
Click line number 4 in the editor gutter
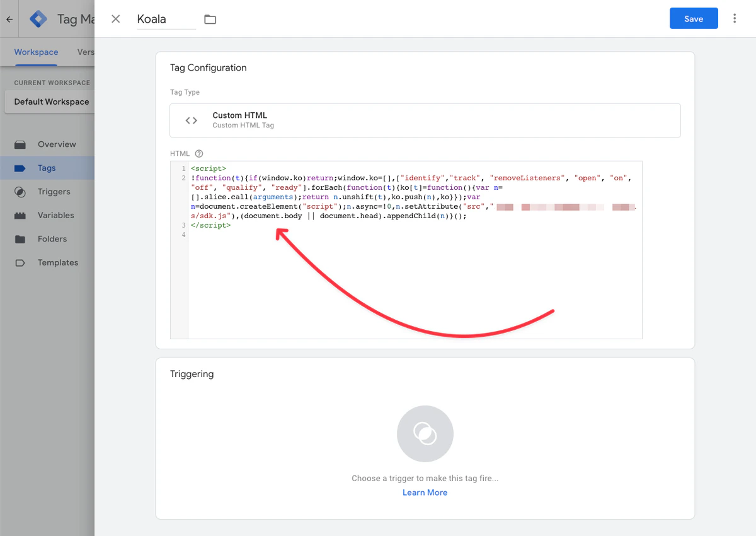183,235
